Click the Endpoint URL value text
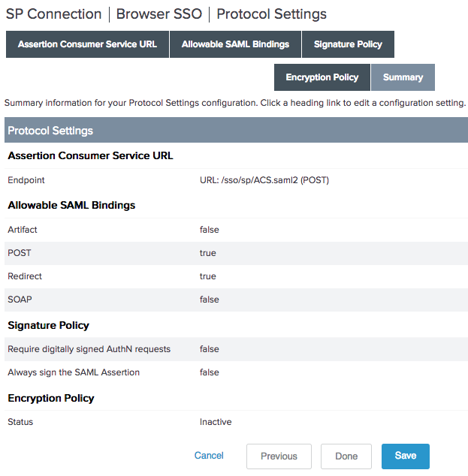This screenshot has height=476, width=468. point(264,180)
